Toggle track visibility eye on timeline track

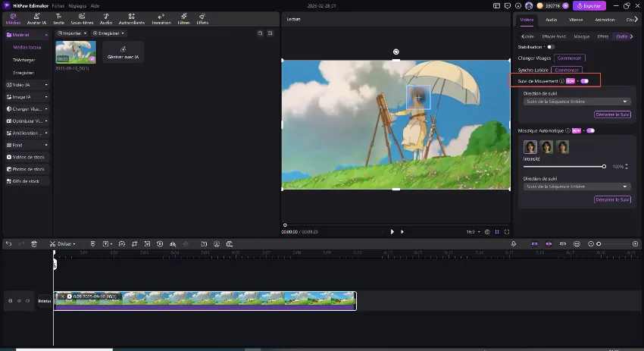point(19,301)
